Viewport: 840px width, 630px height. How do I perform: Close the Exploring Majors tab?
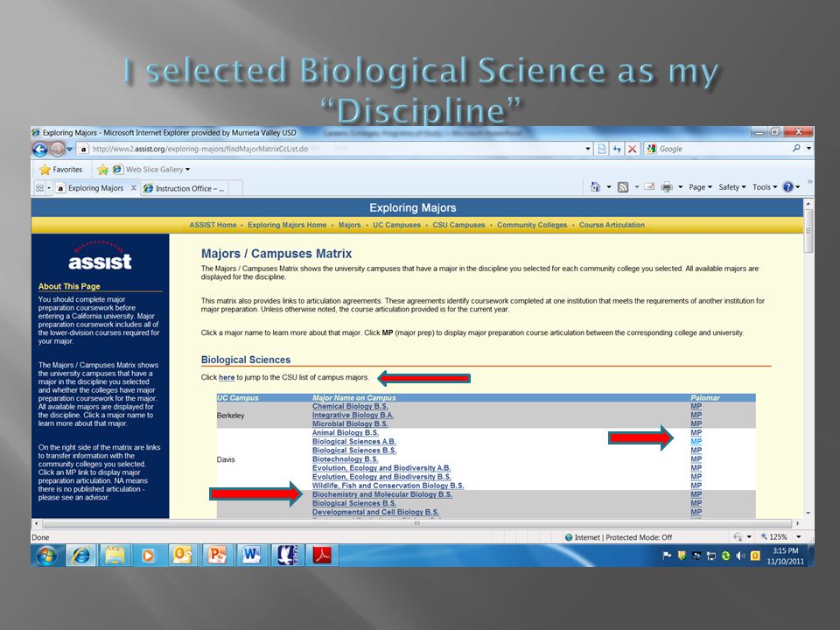click(133, 188)
